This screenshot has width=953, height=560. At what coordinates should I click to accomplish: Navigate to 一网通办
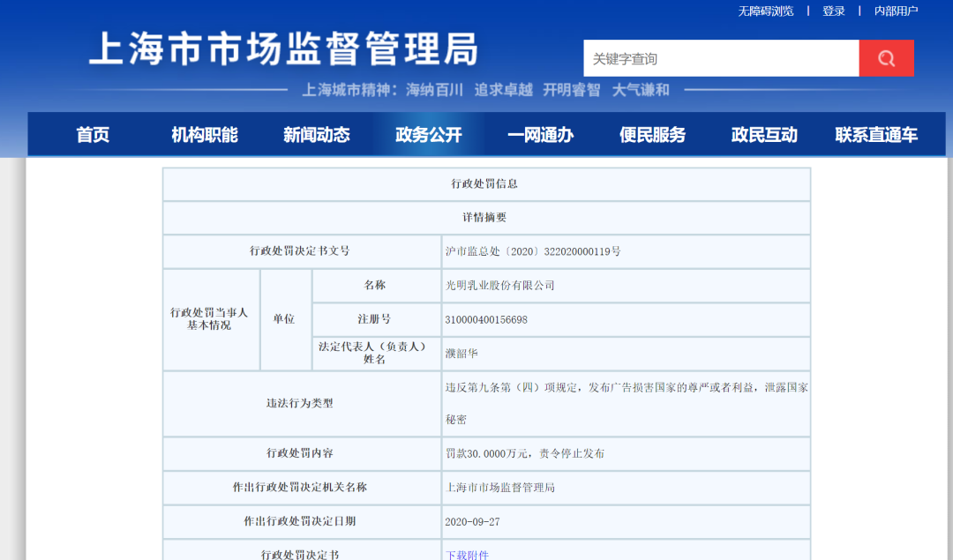click(540, 135)
